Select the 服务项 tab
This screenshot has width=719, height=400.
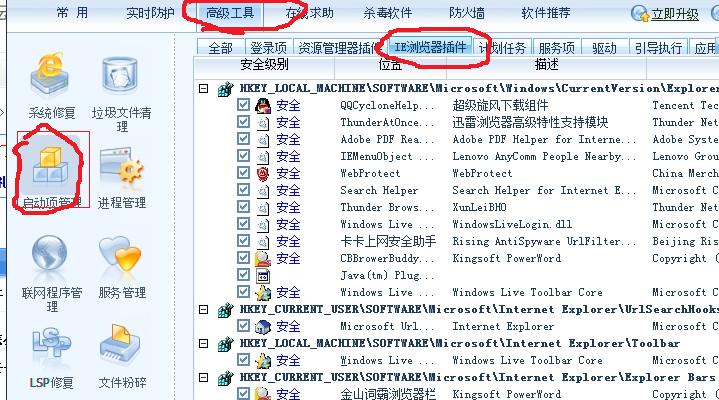556,48
